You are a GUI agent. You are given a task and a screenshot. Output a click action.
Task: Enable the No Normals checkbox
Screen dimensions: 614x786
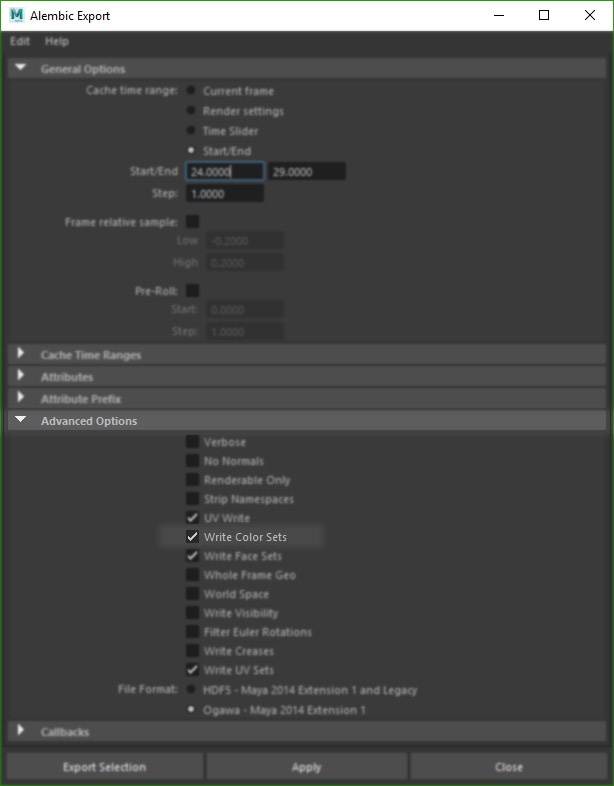click(x=192, y=461)
